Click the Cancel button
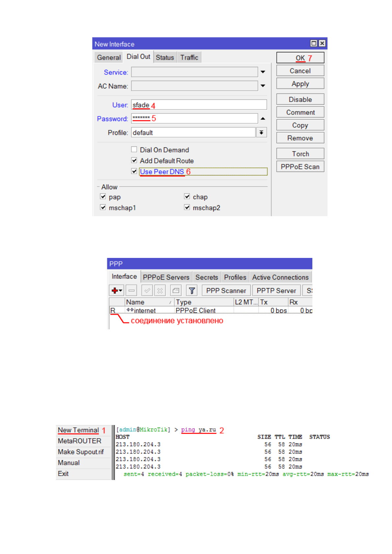The height and width of the screenshot is (554, 392). click(300, 71)
